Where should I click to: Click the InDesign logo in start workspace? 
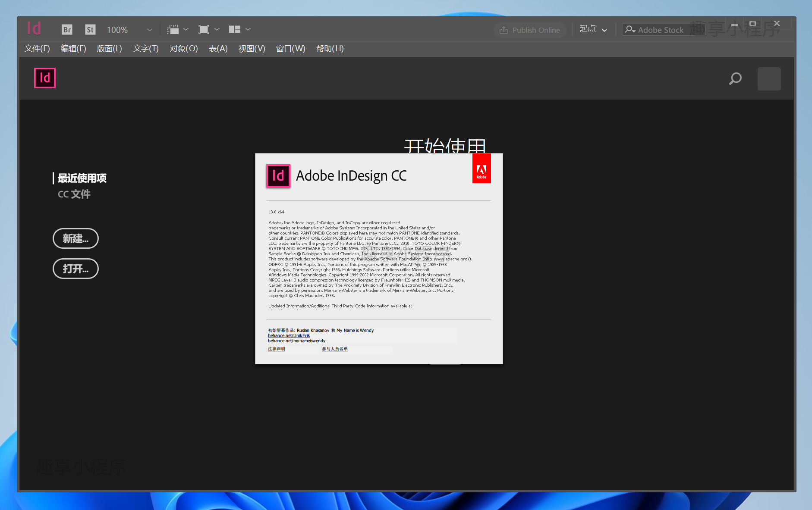pyautogui.click(x=45, y=78)
